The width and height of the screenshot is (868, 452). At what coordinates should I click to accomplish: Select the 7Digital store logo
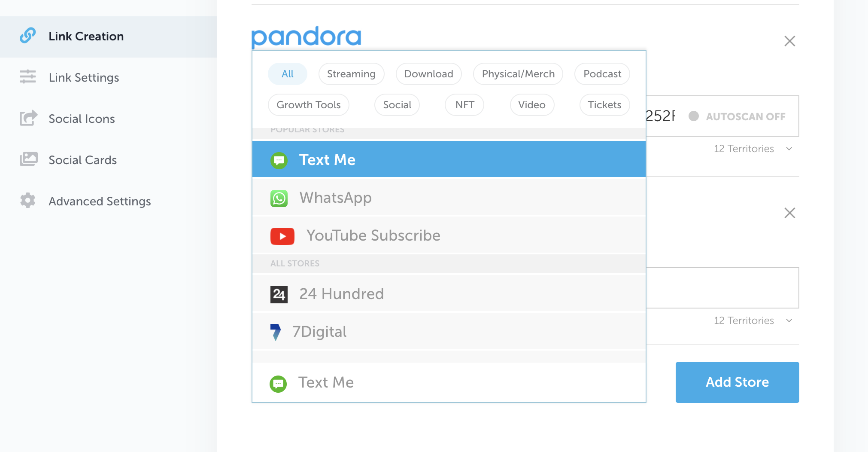tap(276, 332)
